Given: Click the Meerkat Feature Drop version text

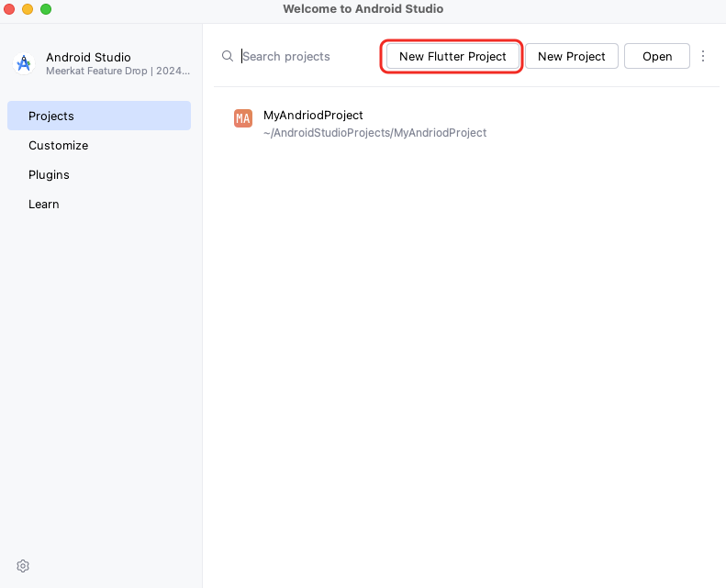Looking at the screenshot, I should 117,71.
